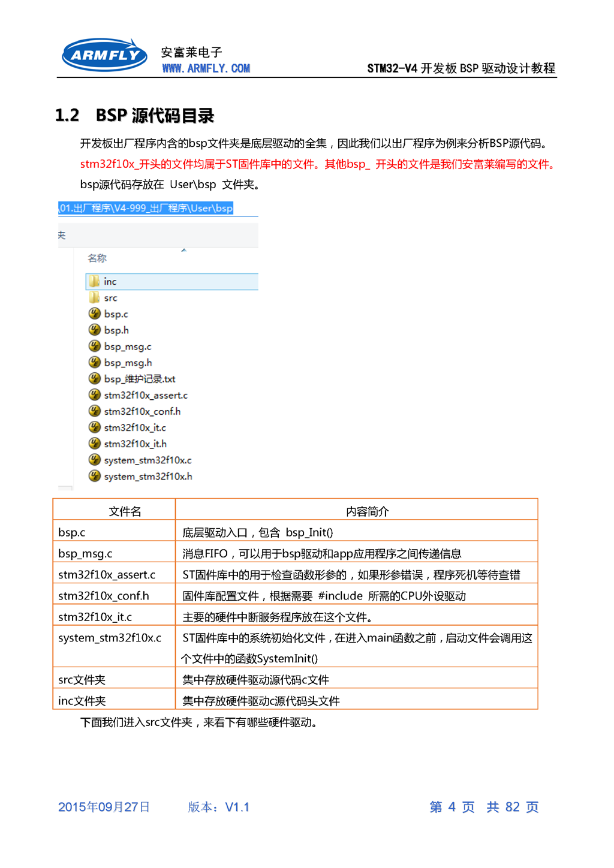Select the src folder icon
The image size is (614, 868).
pyautogui.click(x=94, y=297)
